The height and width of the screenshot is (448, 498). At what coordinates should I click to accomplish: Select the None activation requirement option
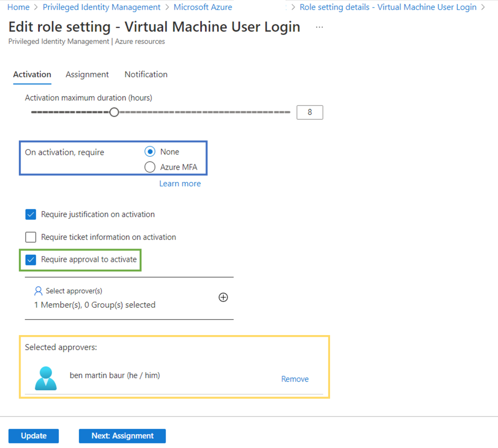click(x=150, y=152)
